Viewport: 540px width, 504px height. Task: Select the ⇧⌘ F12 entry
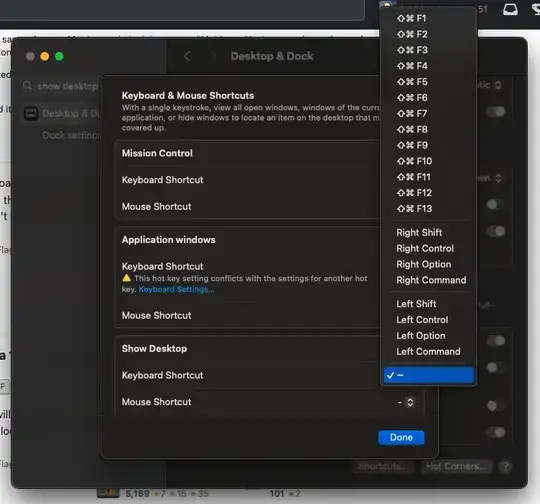[x=429, y=193]
